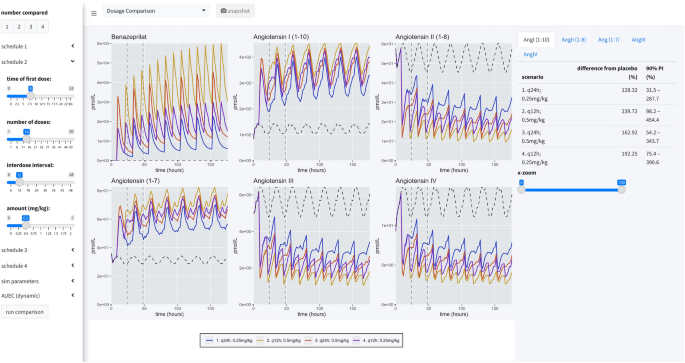
Task: Click the '90% PI (%)' column header
Action: [x=654, y=73]
